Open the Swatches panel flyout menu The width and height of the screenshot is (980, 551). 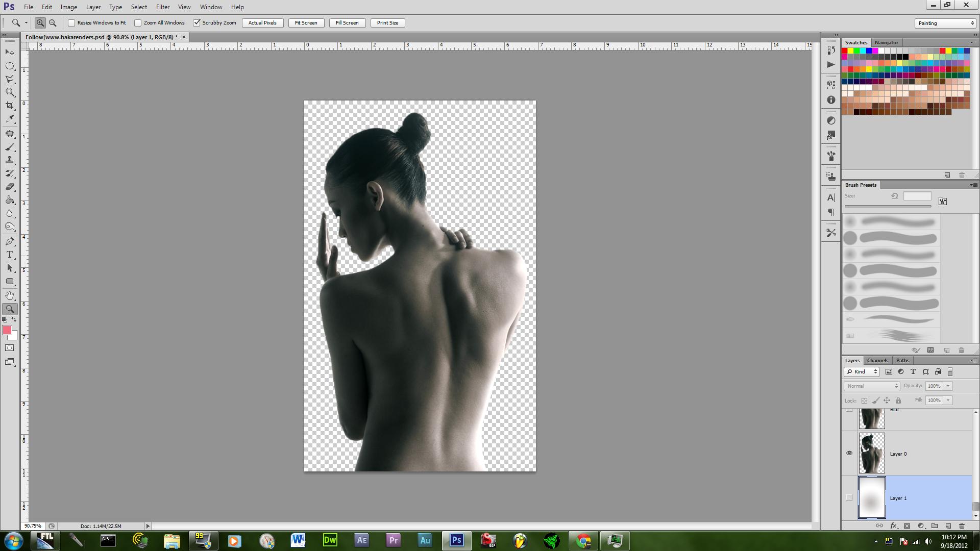click(973, 42)
